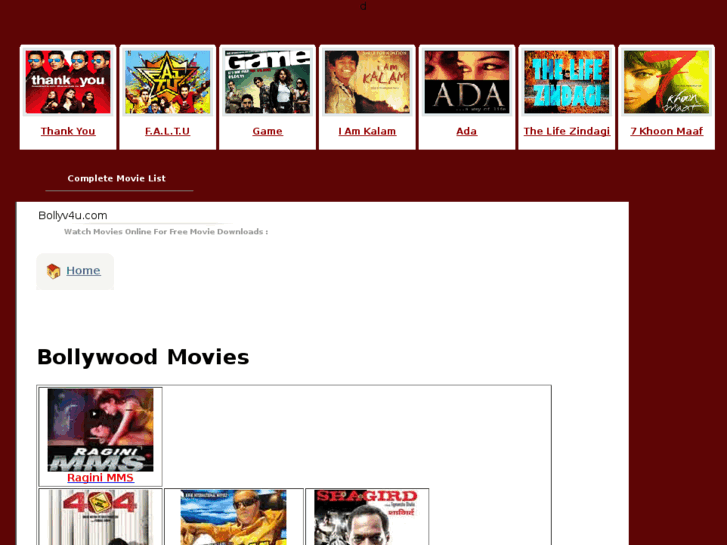
Task: Open the Game movie poster
Action: tap(268, 82)
